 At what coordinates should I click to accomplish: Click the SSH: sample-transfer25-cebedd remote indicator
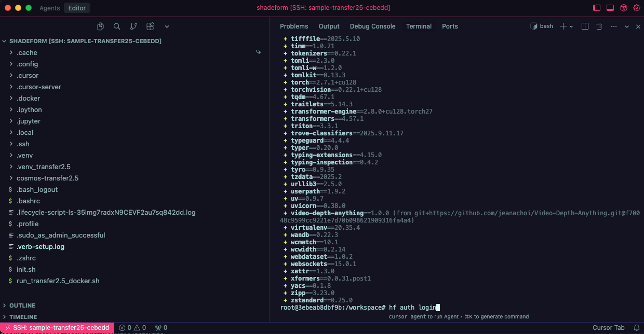57,327
